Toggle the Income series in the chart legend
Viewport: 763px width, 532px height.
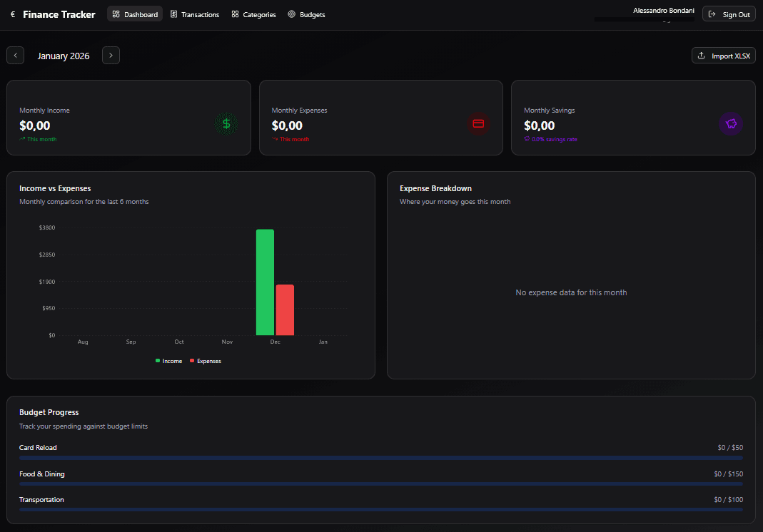click(x=168, y=361)
